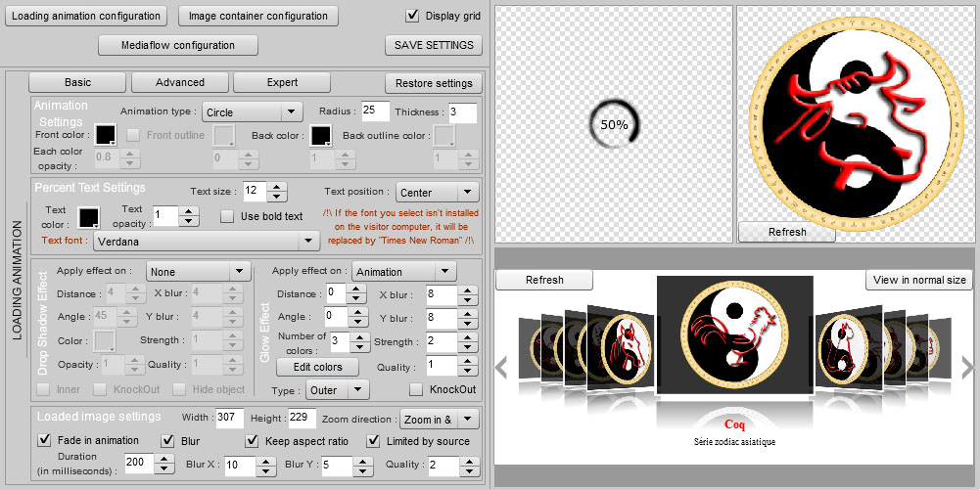Increase fade Duration stepper
The height and width of the screenshot is (490, 980).
pos(164,459)
